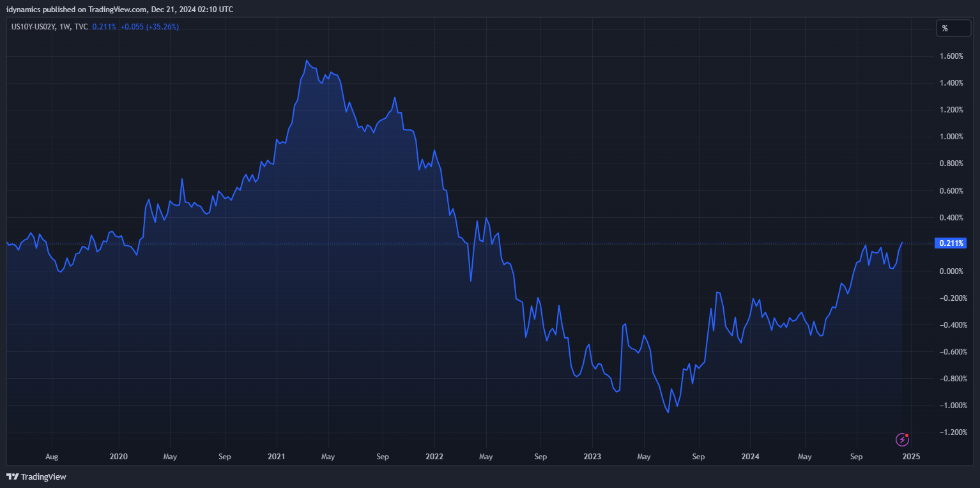Click the US10Y-US02Y symbol name
980x488 pixels.
(x=33, y=27)
